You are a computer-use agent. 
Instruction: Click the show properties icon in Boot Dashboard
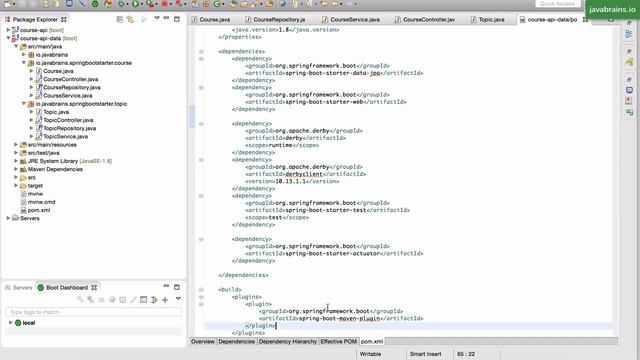[x=144, y=300]
